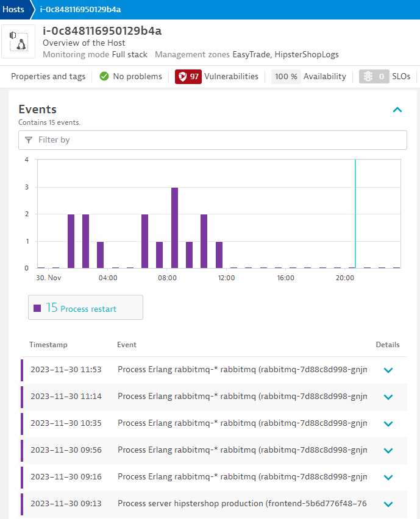Click the purple Process restart color swatch
Image resolution: width=420 pixels, height=519 pixels.
37,308
